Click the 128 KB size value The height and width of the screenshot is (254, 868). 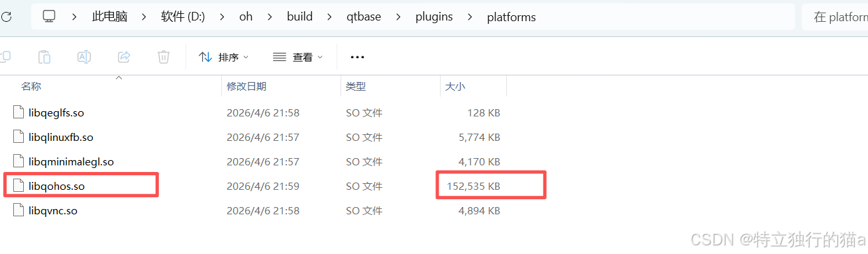click(x=484, y=112)
